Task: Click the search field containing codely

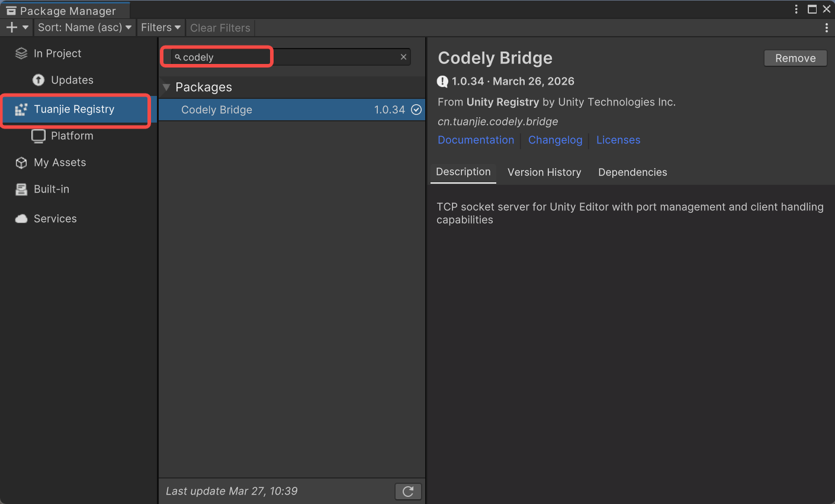Action: coord(291,57)
